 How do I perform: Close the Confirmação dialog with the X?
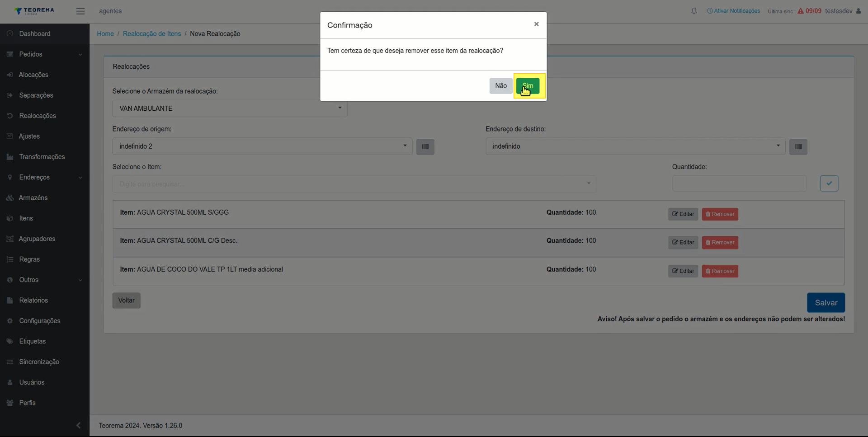(536, 24)
